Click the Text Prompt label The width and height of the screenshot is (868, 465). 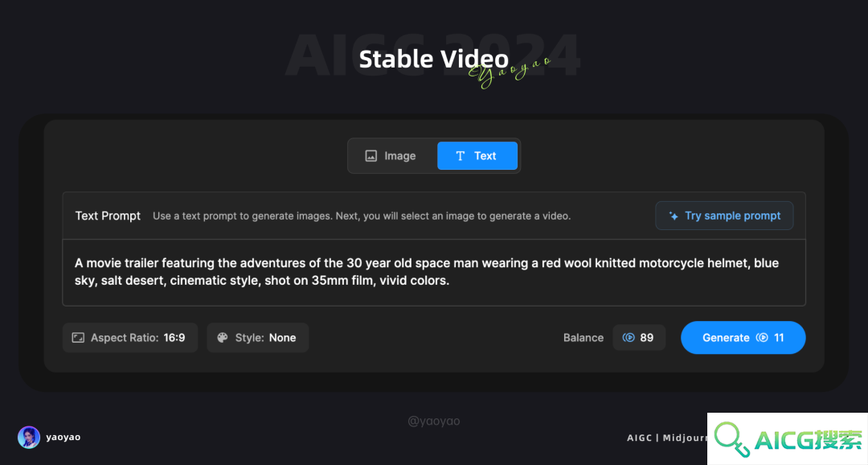coord(108,216)
